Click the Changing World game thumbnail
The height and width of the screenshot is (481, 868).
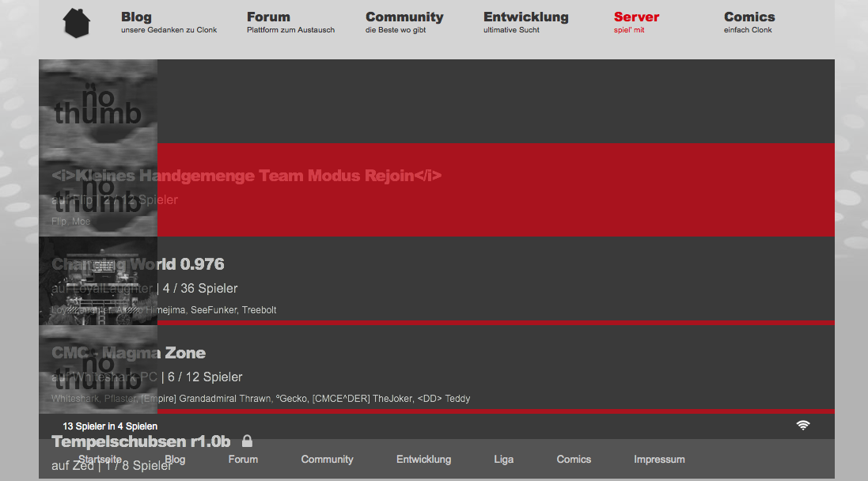(x=98, y=281)
